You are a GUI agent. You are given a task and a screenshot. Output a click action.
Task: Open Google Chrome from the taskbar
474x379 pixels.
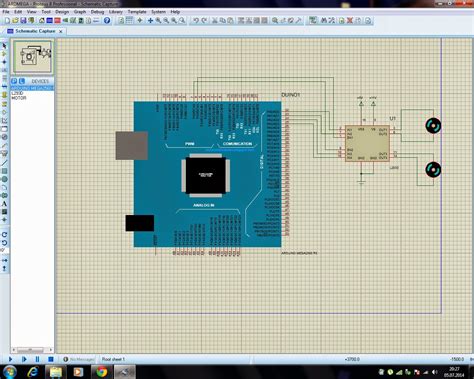click(101, 372)
